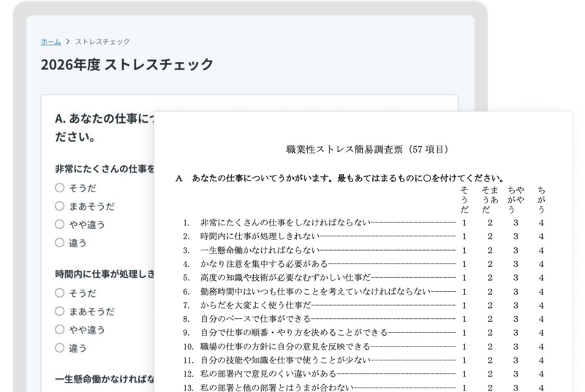Click survey item 9 自分で仕事の順番・やり方を決める

(x=294, y=333)
